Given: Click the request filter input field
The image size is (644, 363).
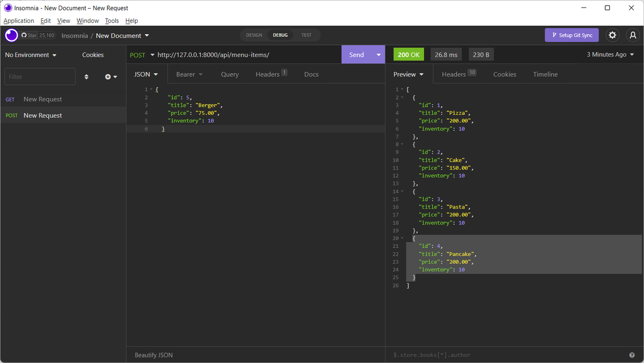Looking at the screenshot, I should pos(40,77).
